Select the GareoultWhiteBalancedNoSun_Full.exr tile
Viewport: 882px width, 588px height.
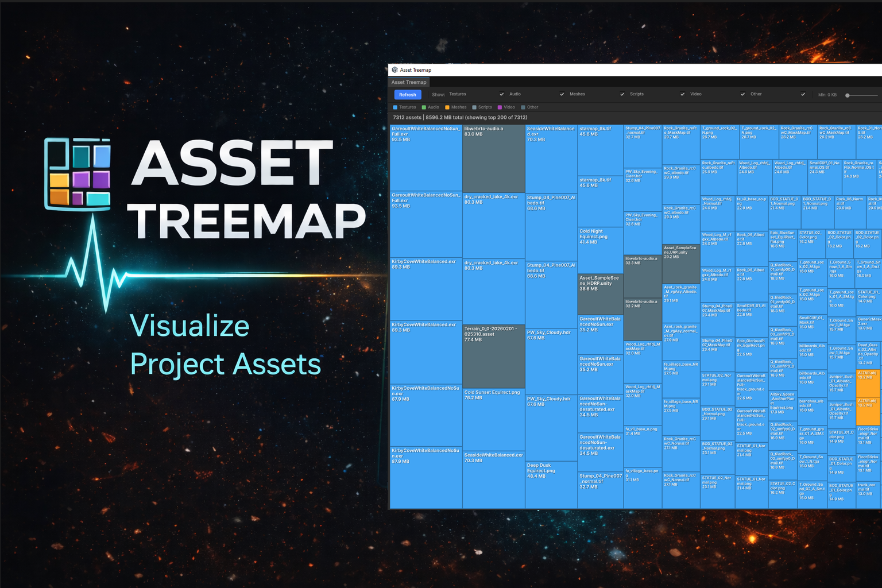[425, 158]
